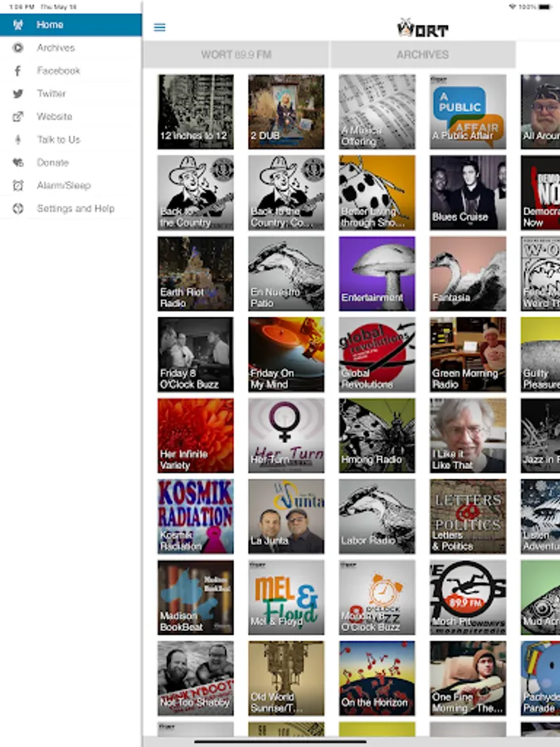
Task: Open One Fine Morning show tile
Action: click(x=468, y=678)
